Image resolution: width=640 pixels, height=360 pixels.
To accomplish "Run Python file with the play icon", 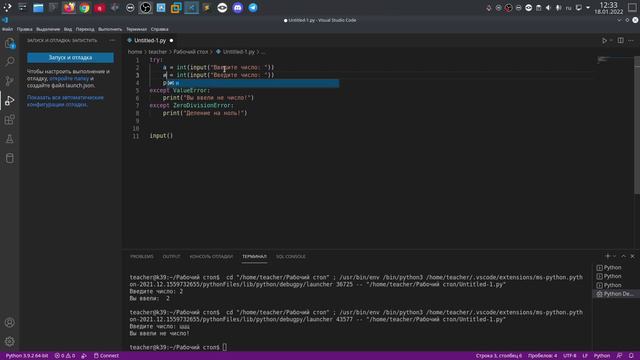I will pyautogui.click(x=604, y=40).
